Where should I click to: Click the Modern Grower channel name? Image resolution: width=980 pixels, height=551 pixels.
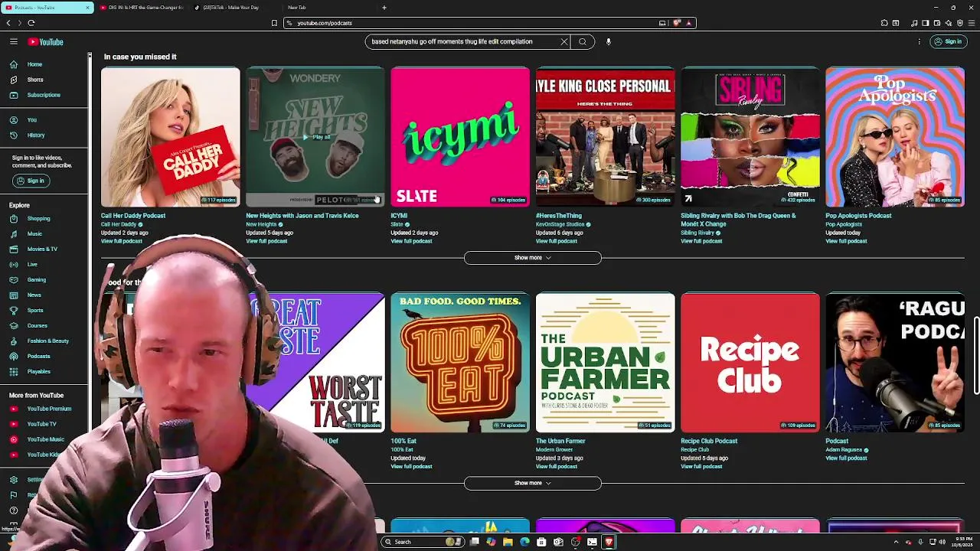(x=554, y=450)
